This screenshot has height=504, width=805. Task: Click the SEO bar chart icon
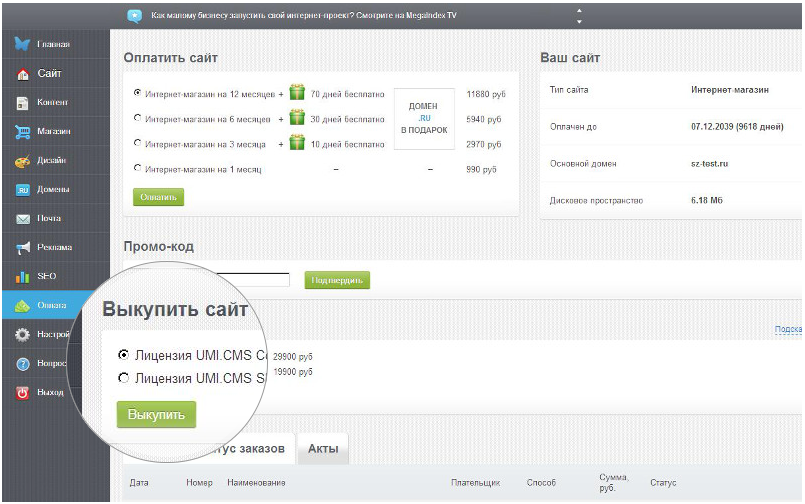pos(23,277)
